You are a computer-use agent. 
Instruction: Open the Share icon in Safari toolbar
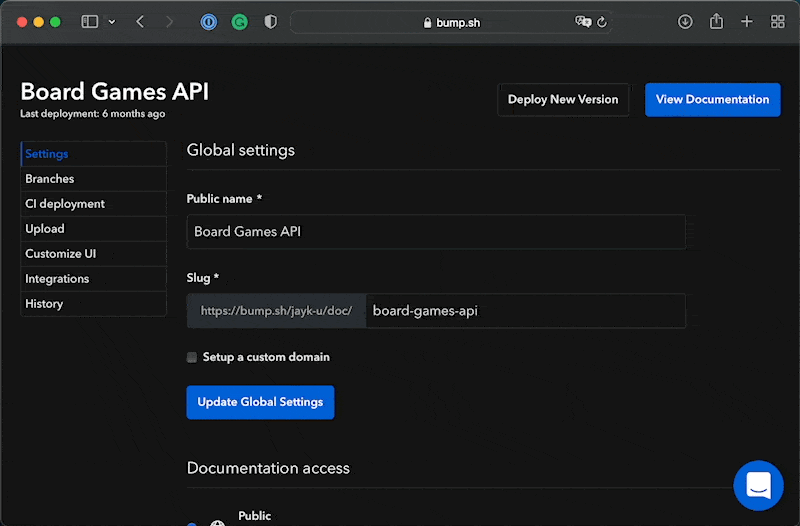(x=716, y=21)
